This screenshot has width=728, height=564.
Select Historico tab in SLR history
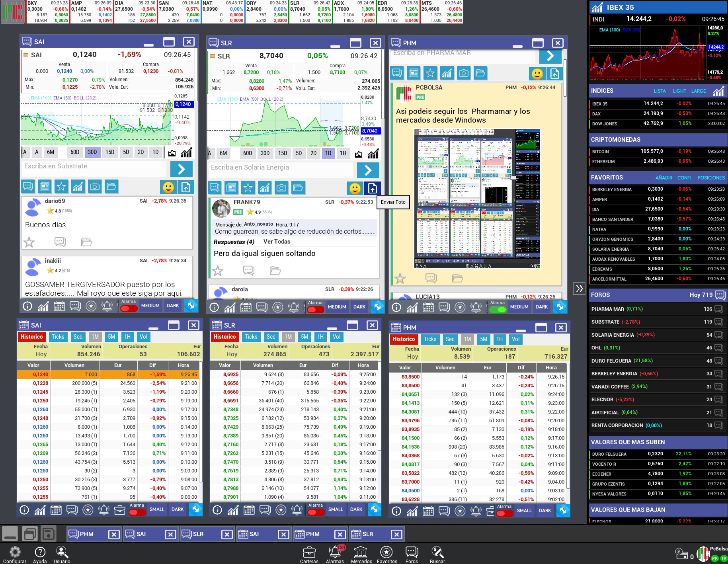(x=224, y=337)
